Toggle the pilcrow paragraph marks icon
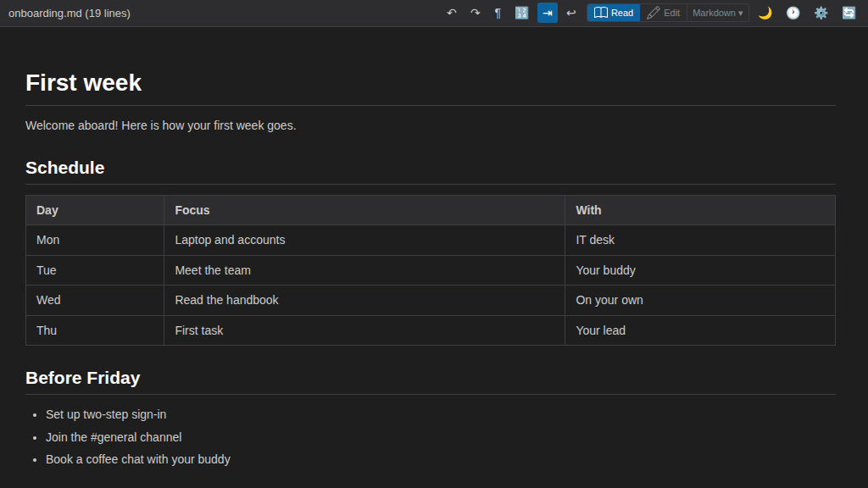 point(498,13)
